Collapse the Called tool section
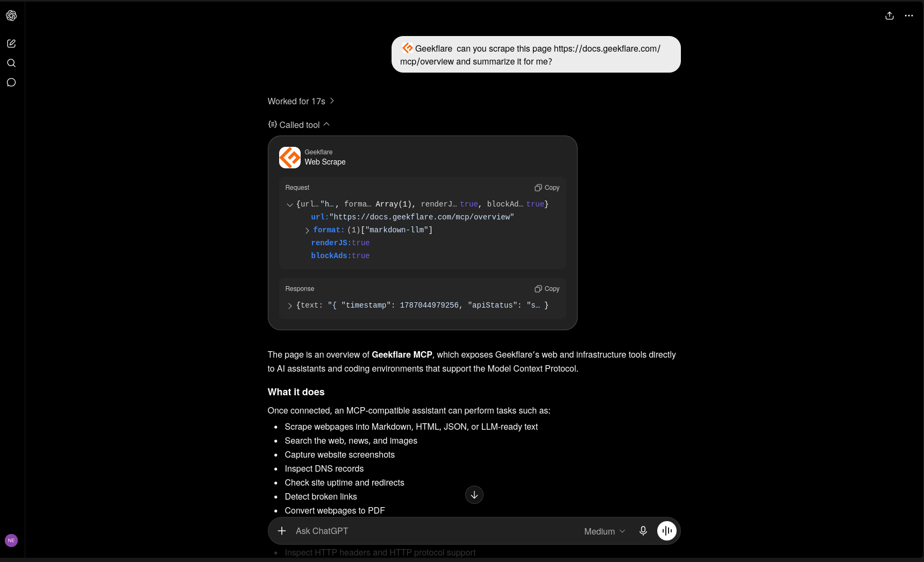 point(299,125)
